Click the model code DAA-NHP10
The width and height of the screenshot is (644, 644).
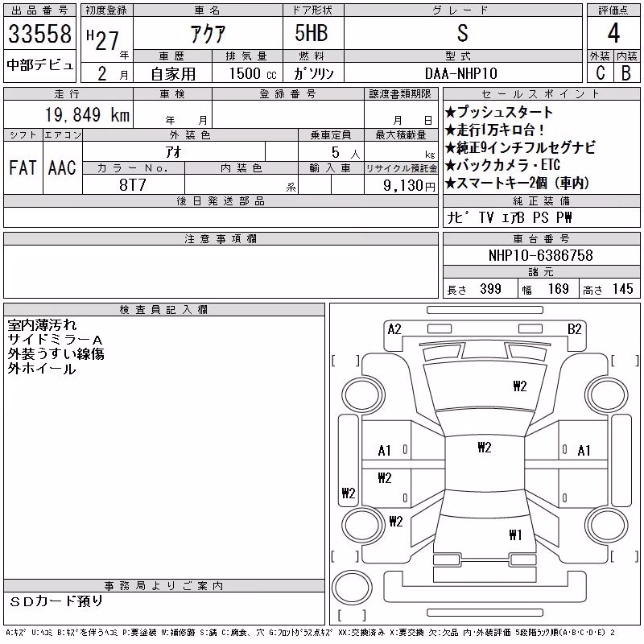461,73
